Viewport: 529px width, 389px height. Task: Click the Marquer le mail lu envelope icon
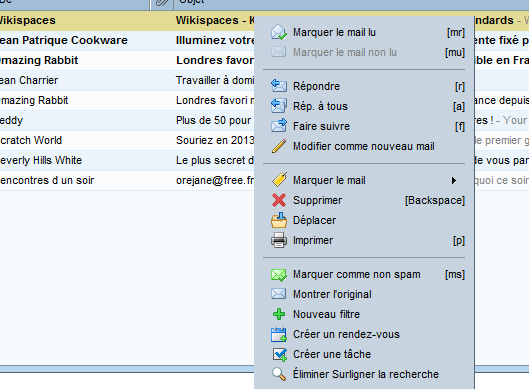(279, 32)
